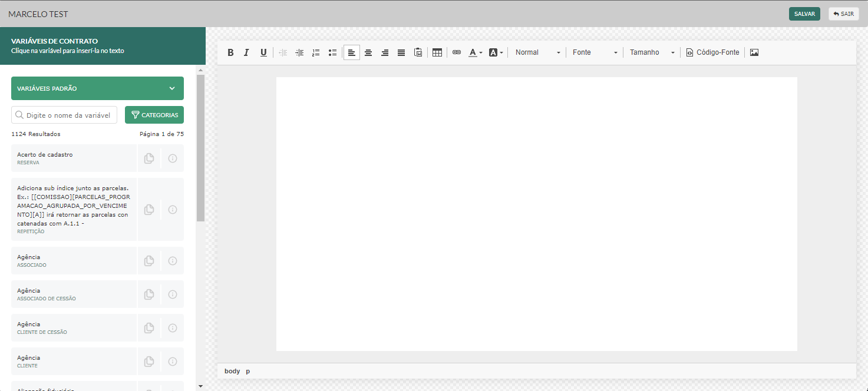Screen dimensions: 868x391
Task: Show info for Agência ASSOCIADO DE CESSÃO
Action: pos(173,294)
